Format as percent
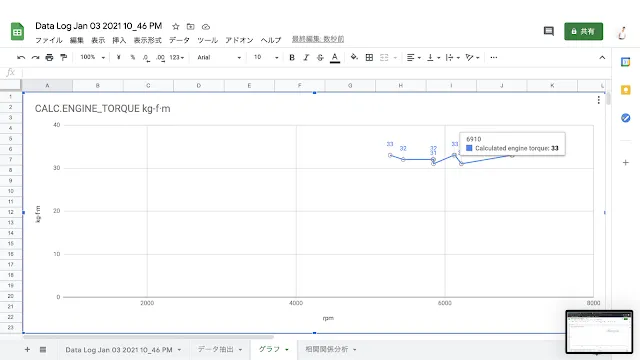 click(133, 58)
